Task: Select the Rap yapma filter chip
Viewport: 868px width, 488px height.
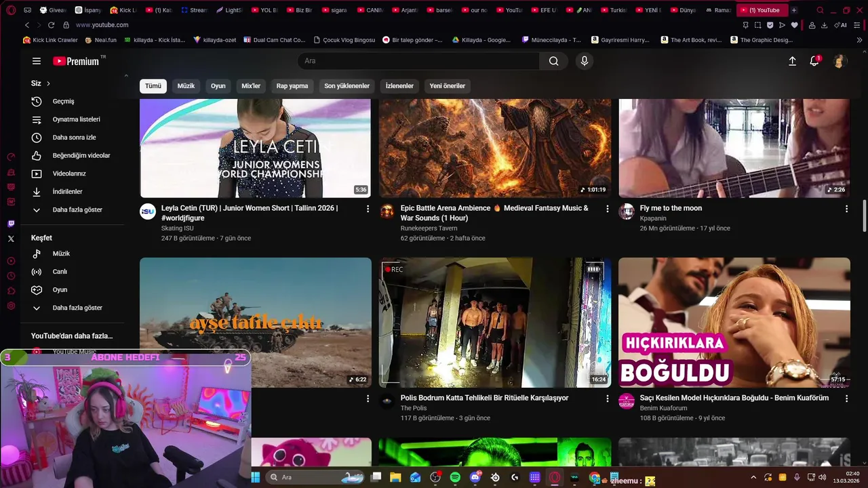Action: coord(292,86)
